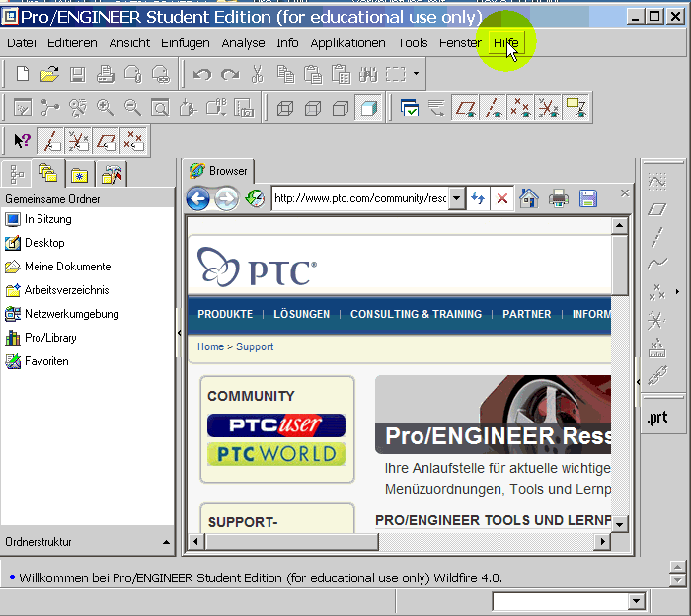
Task: Click the datum axis tool on the right toolbar
Action: [657, 237]
